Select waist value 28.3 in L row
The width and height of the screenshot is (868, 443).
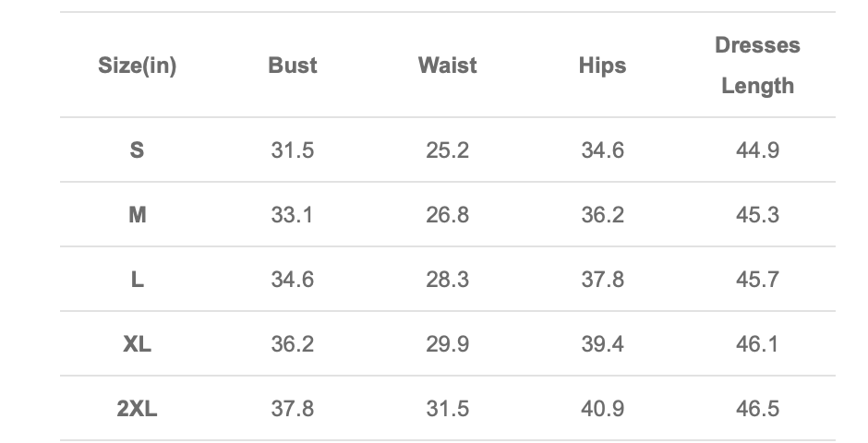click(x=447, y=280)
